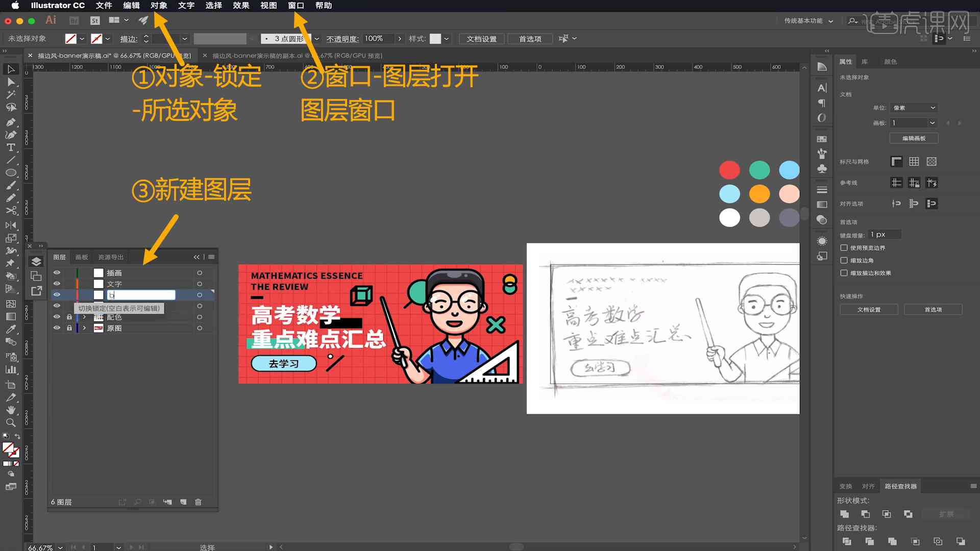The height and width of the screenshot is (551, 980).
Task: Select the Selection tool in toolbar
Action: pos(9,69)
